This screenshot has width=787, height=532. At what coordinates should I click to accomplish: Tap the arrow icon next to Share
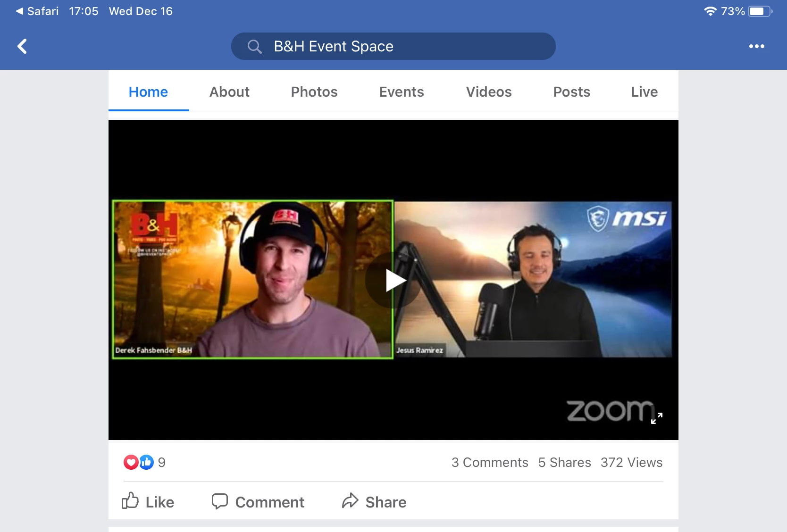[x=350, y=501]
